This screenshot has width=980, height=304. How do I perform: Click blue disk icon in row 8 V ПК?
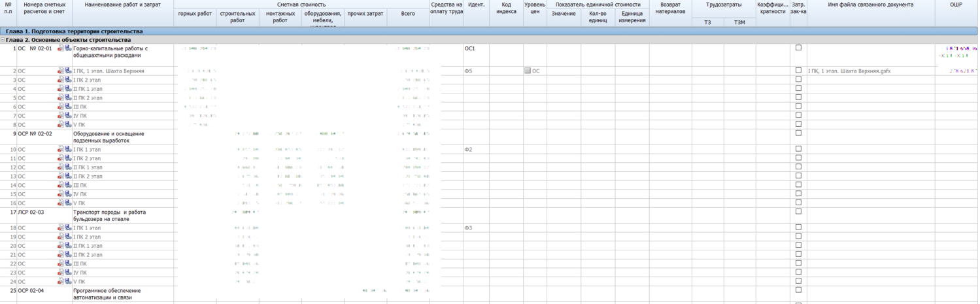coord(69,124)
